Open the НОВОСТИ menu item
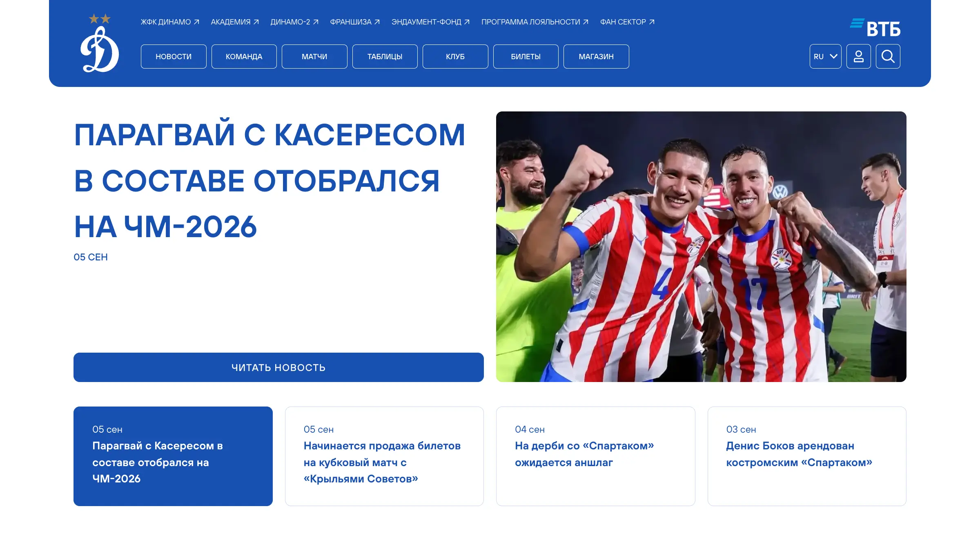 (x=174, y=56)
